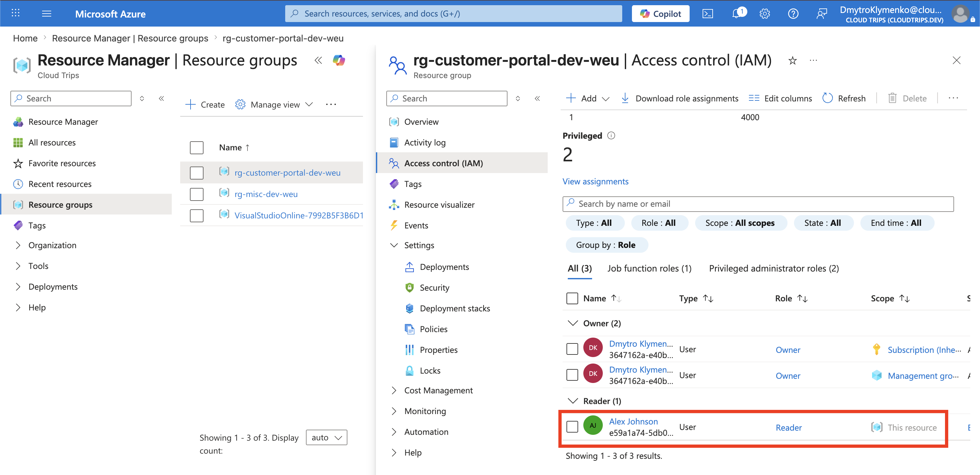Expand the Monitoring section
Viewport: 980px width, 475px height.
394,411
